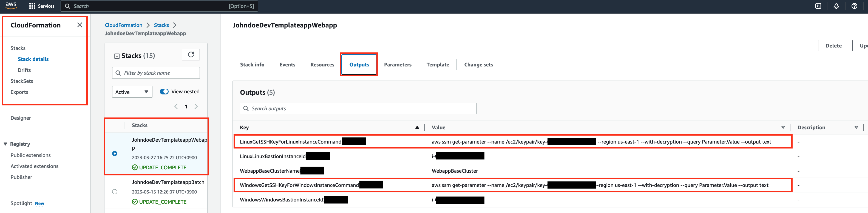Select the JohndoeDevTemplateappWebapp stack radio button

click(x=115, y=154)
